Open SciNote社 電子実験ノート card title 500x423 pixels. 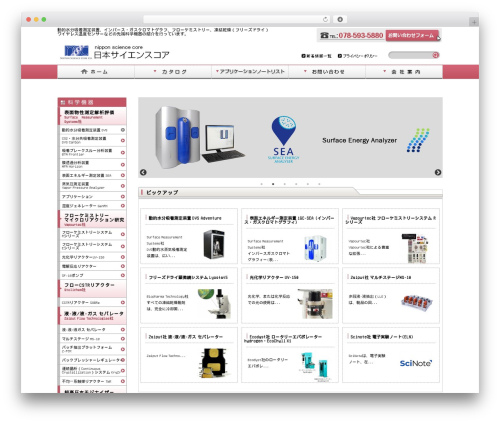click(x=381, y=337)
